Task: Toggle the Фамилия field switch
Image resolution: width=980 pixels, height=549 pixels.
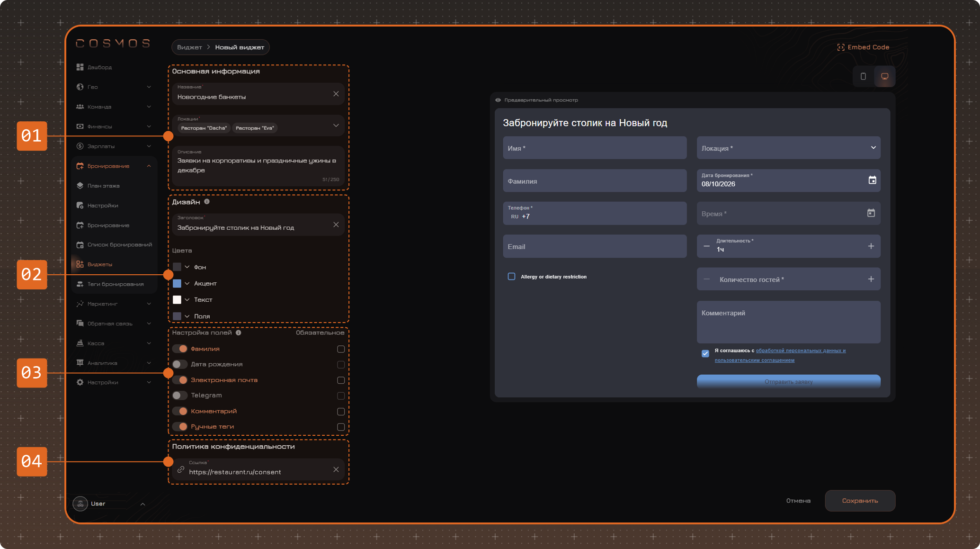Action: pos(180,349)
